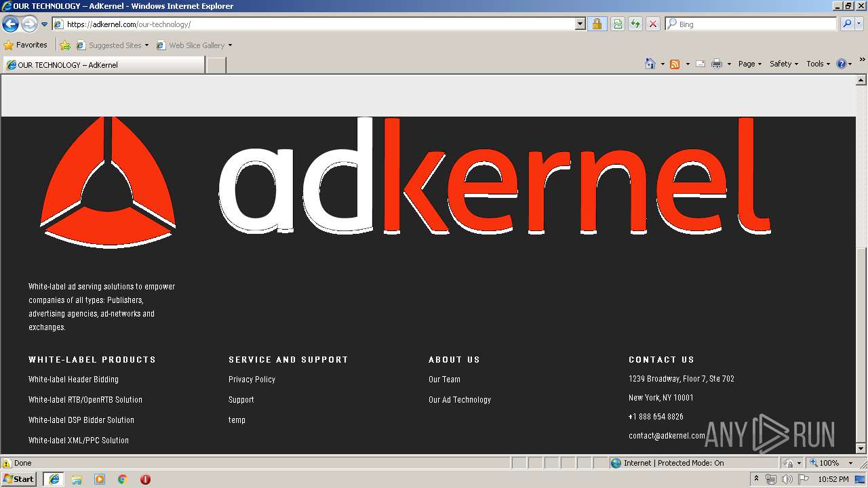The width and height of the screenshot is (868, 488).
Task: Click the 1239 Broadway address text
Action: pyautogui.click(x=682, y=379)
